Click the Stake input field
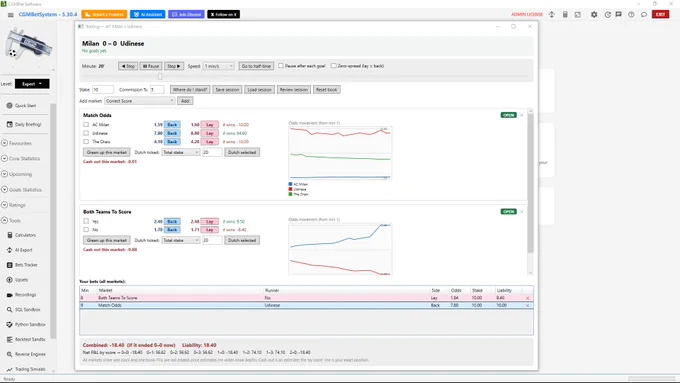Screen dimensions: 680x383 point(103,89)
